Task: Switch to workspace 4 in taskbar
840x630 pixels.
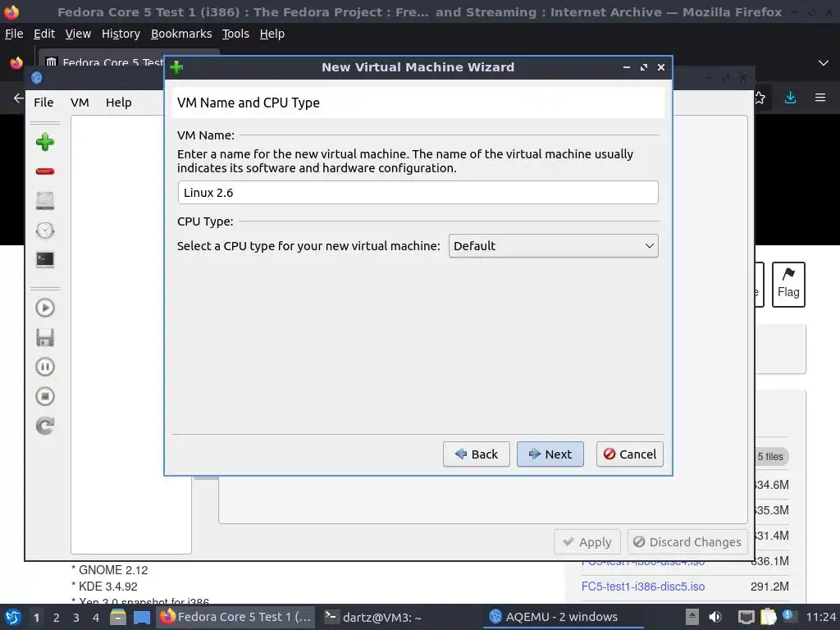Action: click(96, 618)
